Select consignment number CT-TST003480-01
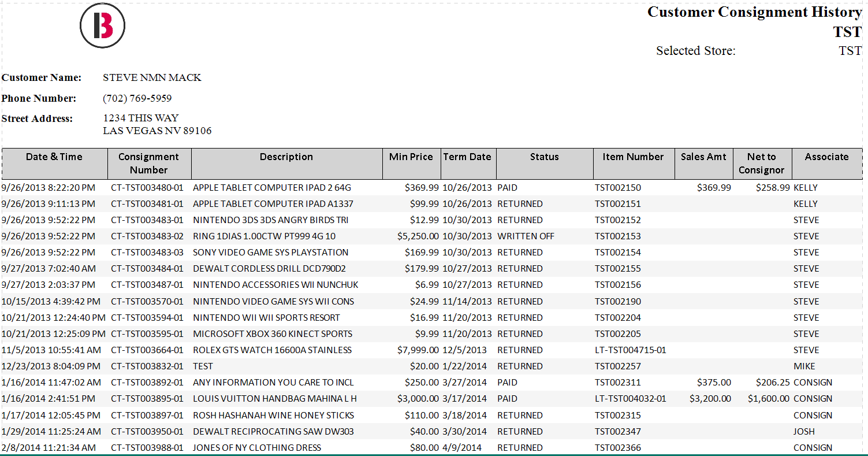 pyautogui.click(x=147, y=188)
